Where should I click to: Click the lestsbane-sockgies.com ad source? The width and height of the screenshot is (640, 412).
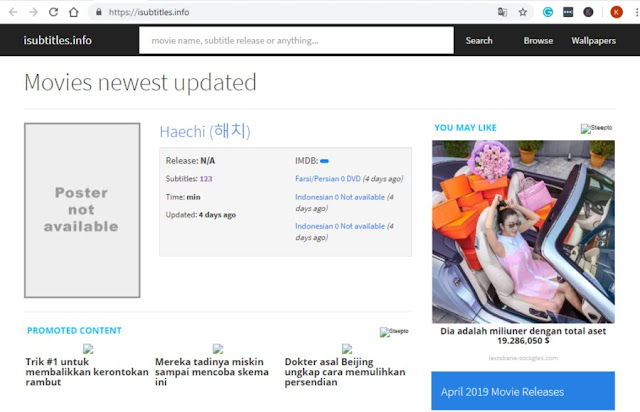pos(523,358)
